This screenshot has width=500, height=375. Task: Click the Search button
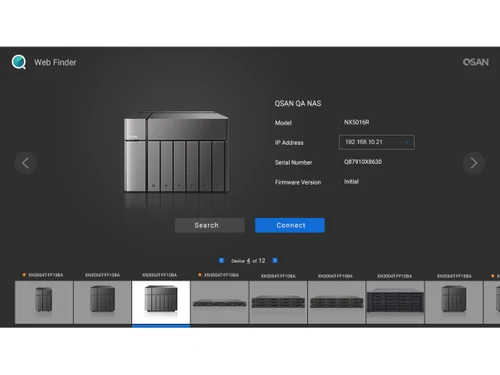pyautogui.click(x=210, y=225)
